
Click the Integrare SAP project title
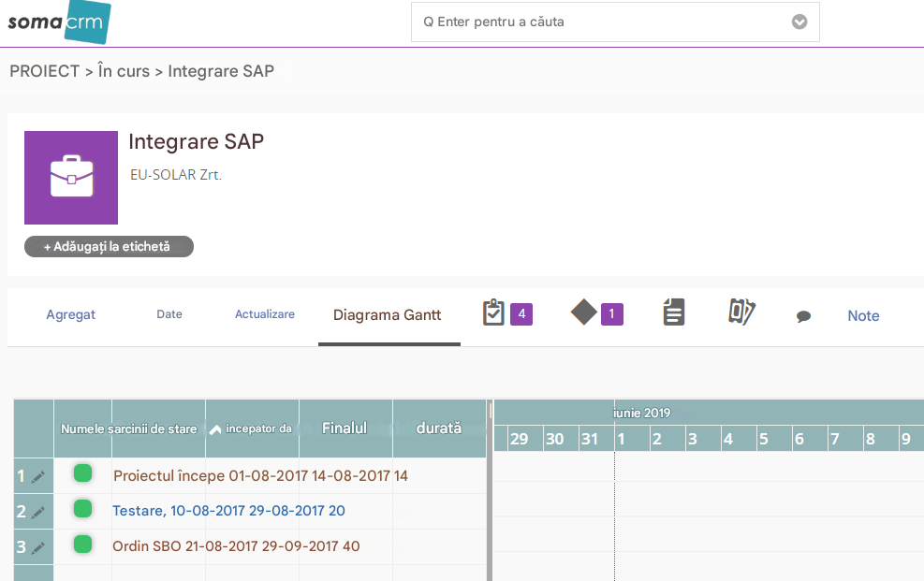click(x=197, y=142)
